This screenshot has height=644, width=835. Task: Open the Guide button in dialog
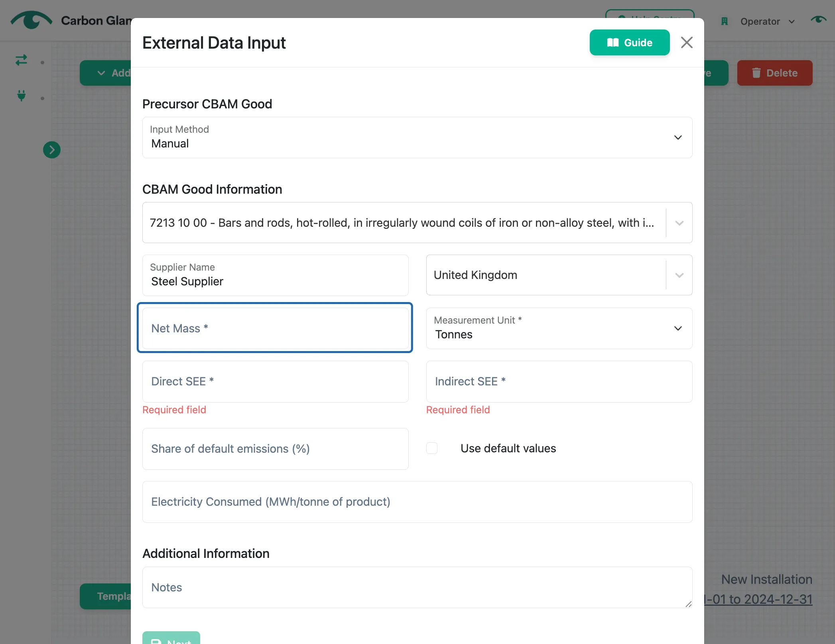click(x=629, y=43)
